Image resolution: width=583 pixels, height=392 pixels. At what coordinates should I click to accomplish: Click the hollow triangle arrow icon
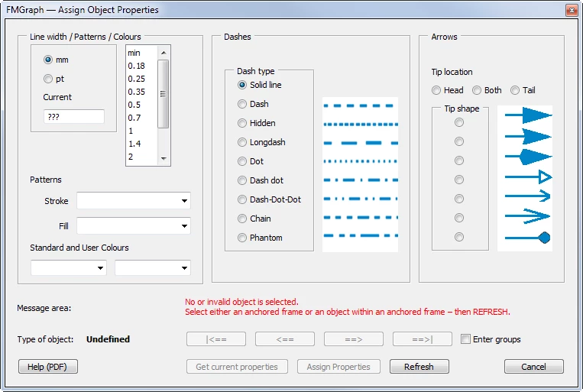tap(528, 177)
